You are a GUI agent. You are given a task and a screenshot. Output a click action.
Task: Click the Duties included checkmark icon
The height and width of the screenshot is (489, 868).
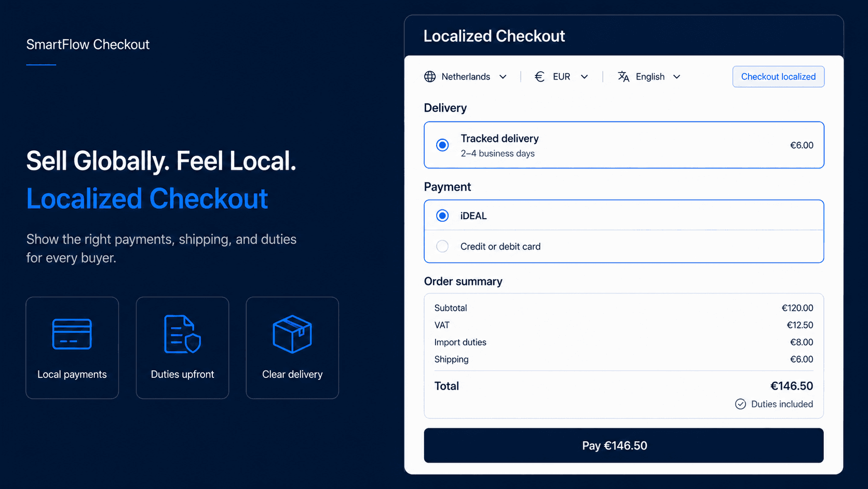pos(741,404)
